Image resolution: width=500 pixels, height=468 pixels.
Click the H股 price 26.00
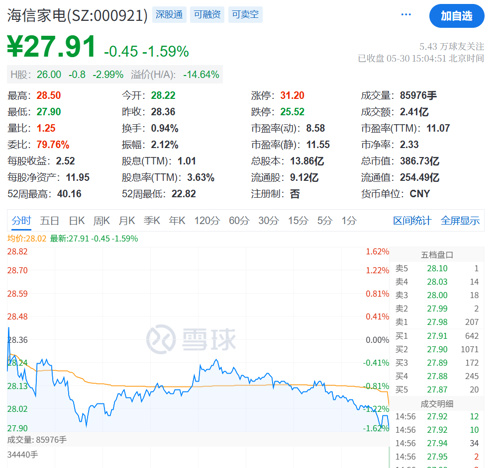coord(49,74)
